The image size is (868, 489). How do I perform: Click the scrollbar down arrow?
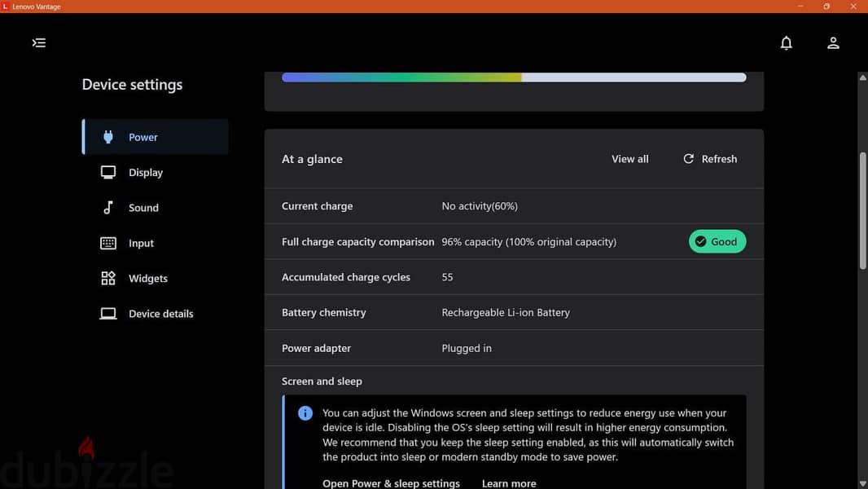pyautogui.click(x=862, y=483)
